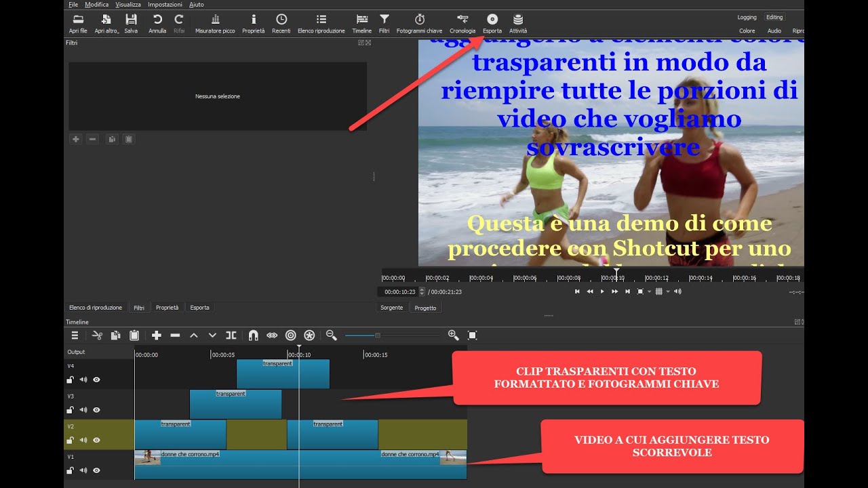Hide the V1 track
Viewport: 868px width, 488px height.
coord(96,470)
